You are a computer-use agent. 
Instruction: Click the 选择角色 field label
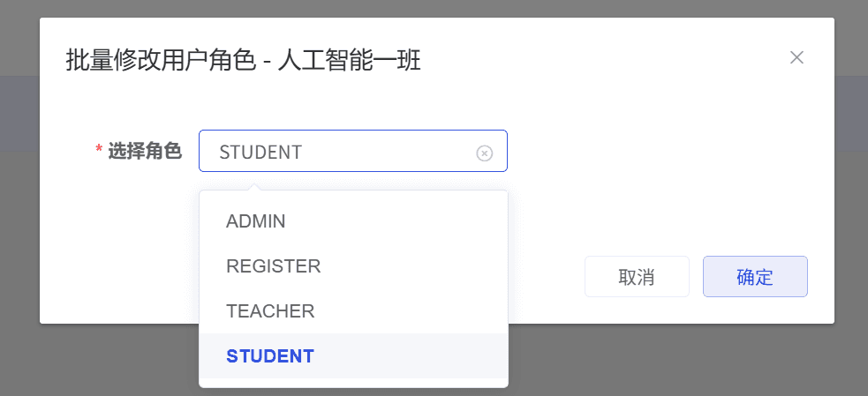pos(145,152)
